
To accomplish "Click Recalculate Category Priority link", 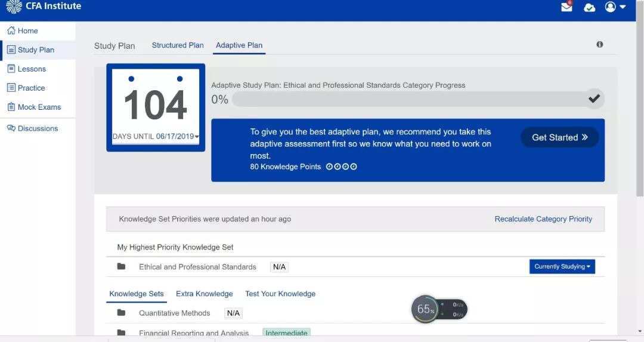I will (x=543, y=219).
